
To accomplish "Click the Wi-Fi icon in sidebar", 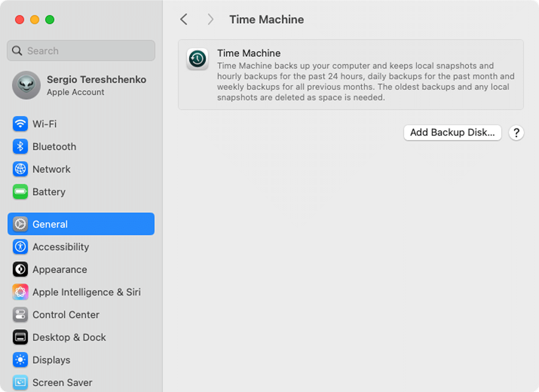I will [20, 124].
